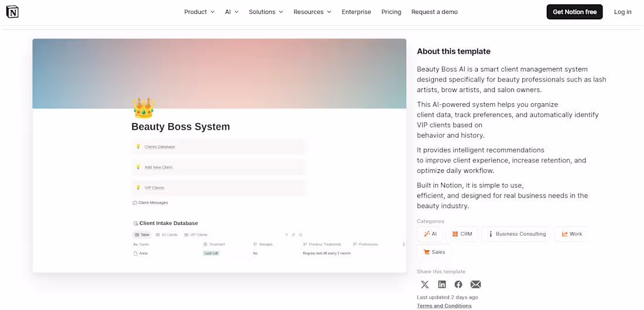Open the CRM category tag
Screen dimensions: 644x310
click(462, 234)
